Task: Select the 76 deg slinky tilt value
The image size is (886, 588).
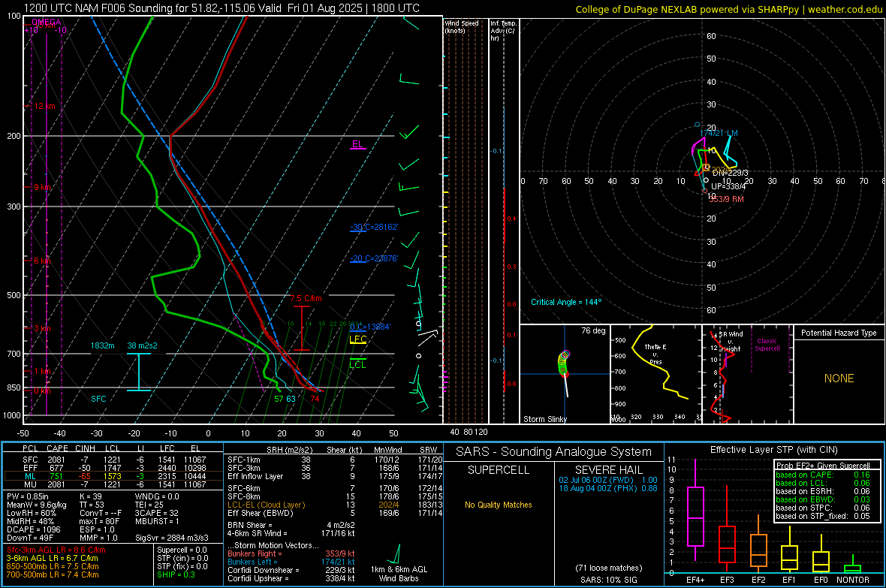Action: click(593, 330)
